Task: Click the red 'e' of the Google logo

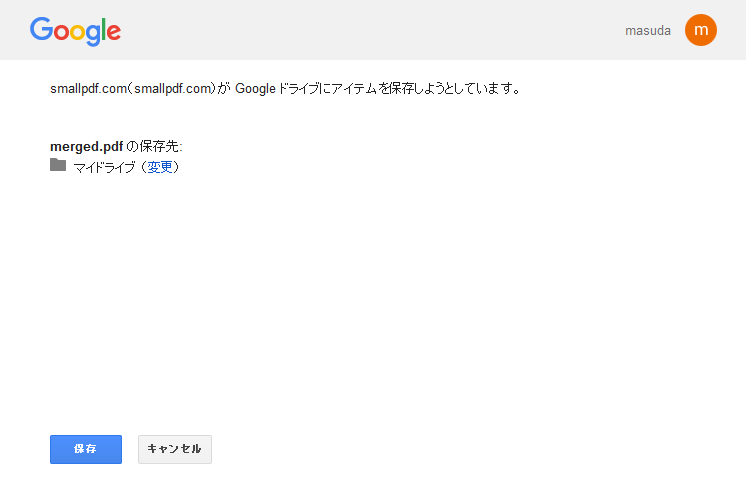Action: point(114,32)
